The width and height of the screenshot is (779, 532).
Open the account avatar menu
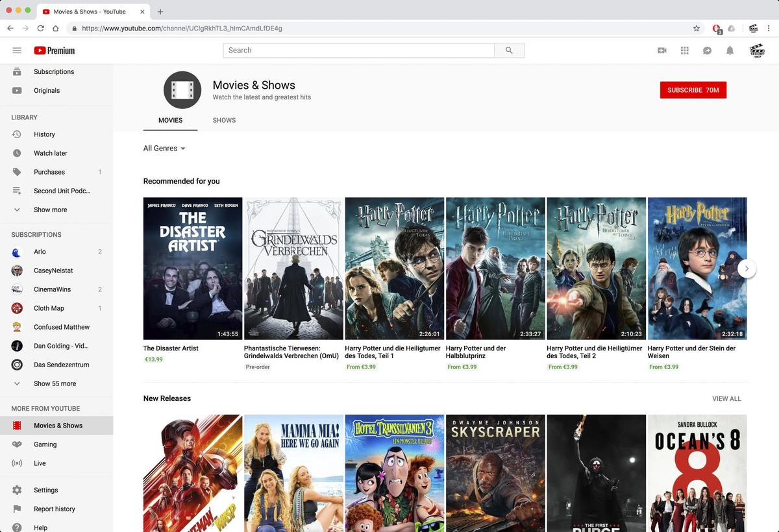[x=757, y=51]
